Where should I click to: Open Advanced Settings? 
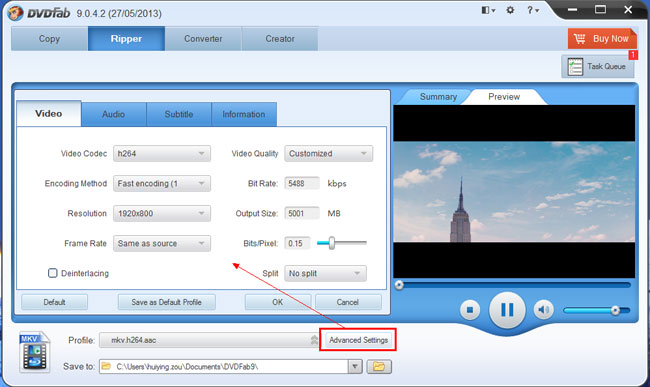[x=359, y=340]
